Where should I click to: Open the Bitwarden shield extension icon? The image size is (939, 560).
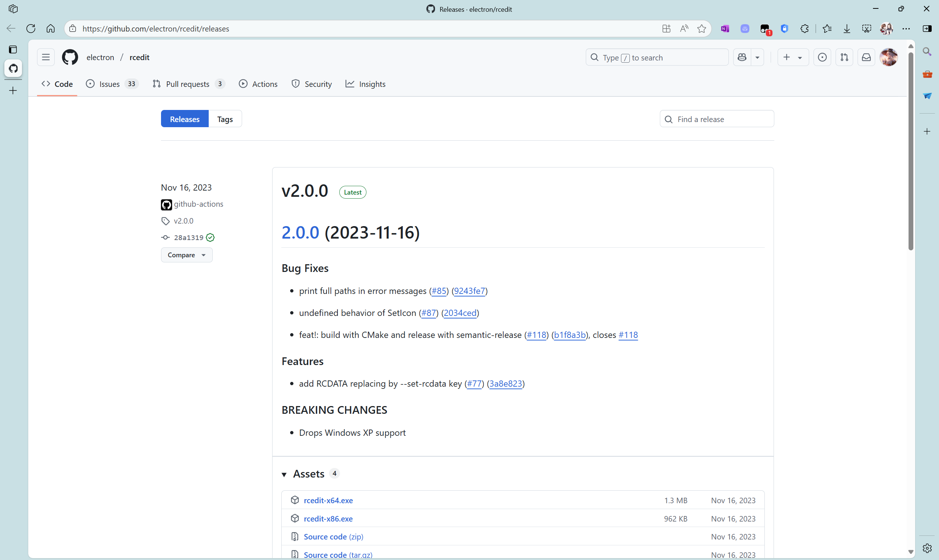tap(785, 29)
